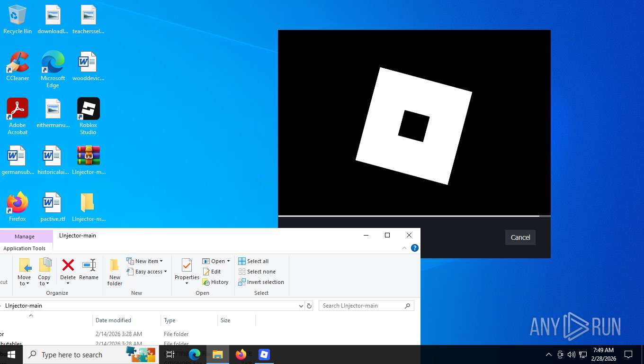Open Edge from the taskbar
The image size is (644, 364).
tap(195, 355)
